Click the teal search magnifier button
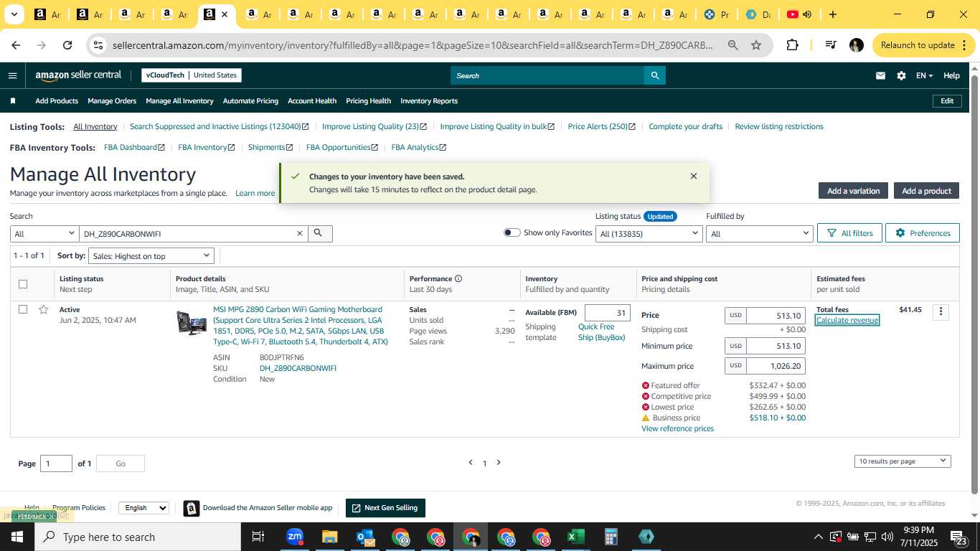Viewport: 980px width, 551px height. pyautogui.click(x=654, y=75)
